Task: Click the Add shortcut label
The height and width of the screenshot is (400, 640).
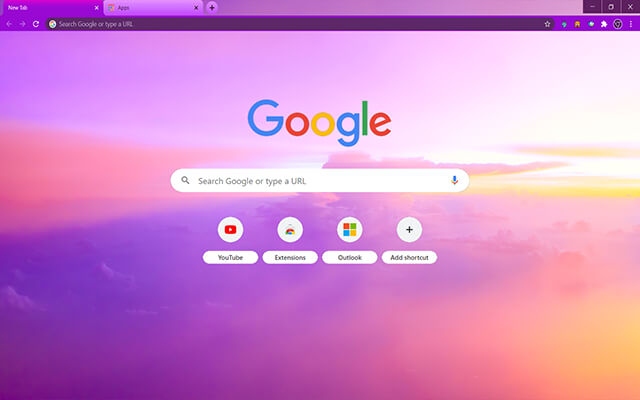Action: (x=409, y=257)
